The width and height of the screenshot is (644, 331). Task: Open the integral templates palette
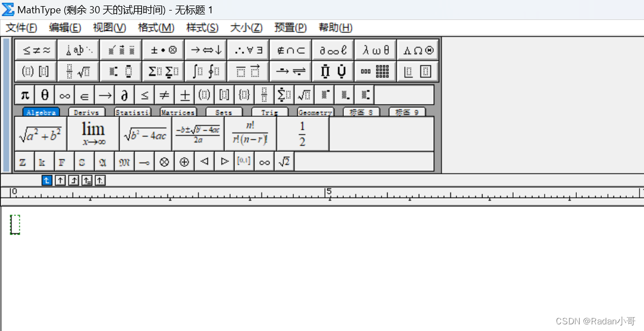206,72
